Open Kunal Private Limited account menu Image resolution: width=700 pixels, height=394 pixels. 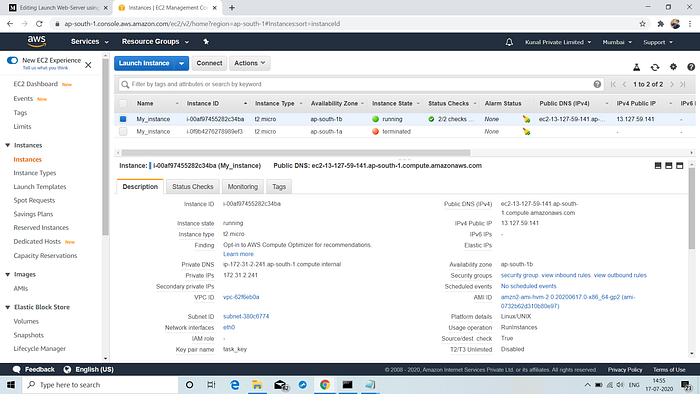558,42
